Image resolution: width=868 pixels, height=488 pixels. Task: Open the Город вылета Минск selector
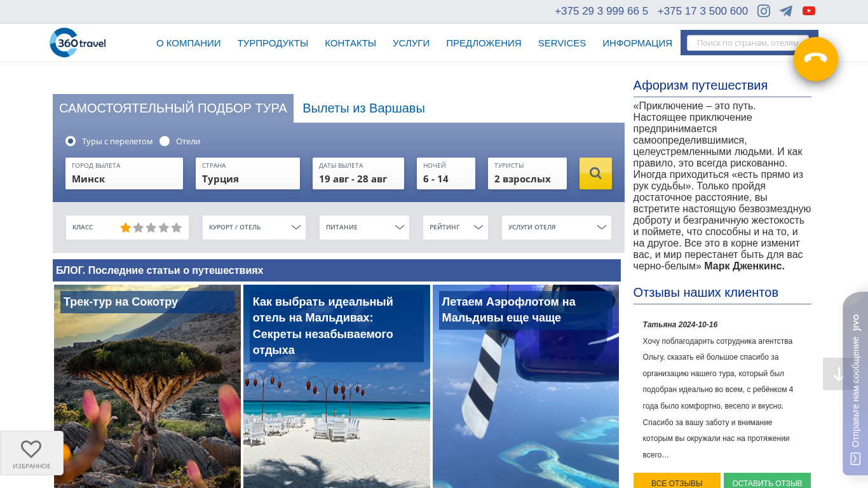pos(124,173)
